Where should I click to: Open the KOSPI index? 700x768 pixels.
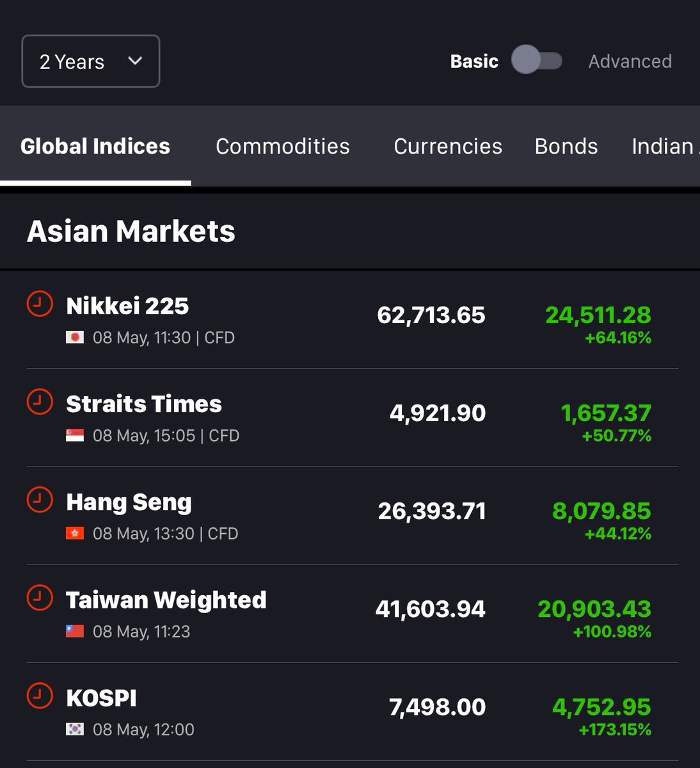(101, 698)
